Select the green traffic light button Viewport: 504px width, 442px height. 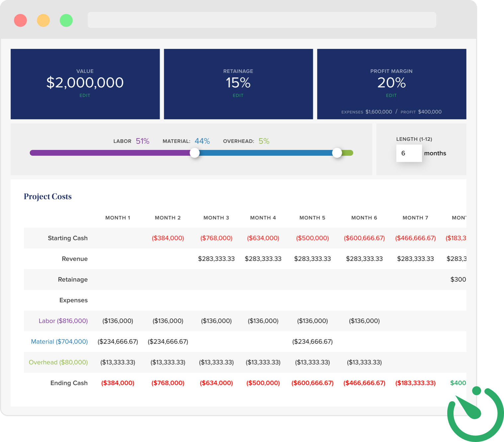coord(66,20)
